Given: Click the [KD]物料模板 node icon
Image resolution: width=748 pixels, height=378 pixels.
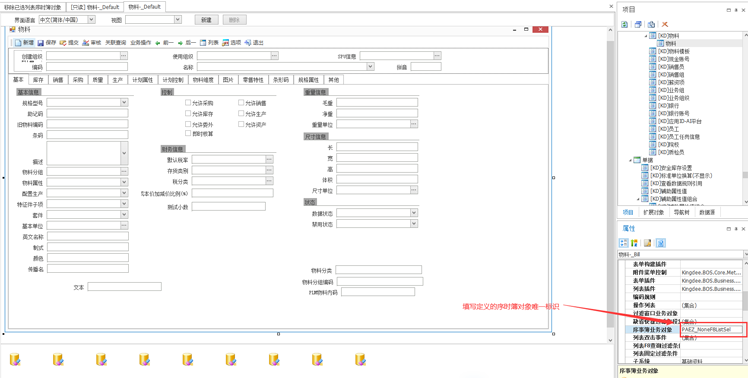Looking at the screenshot, I should tap(653, 51).
